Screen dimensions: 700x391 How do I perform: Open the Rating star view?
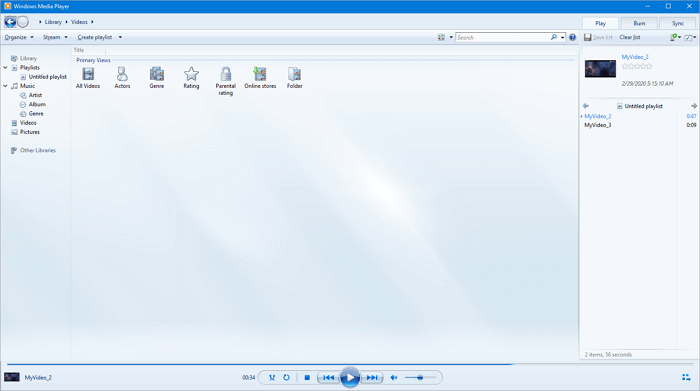click(x=191, y=78)
